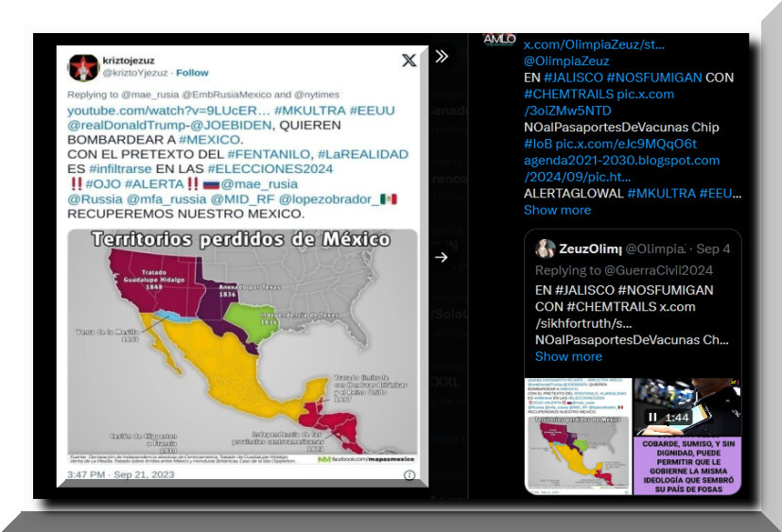Expand the main post with Show more

557,210
